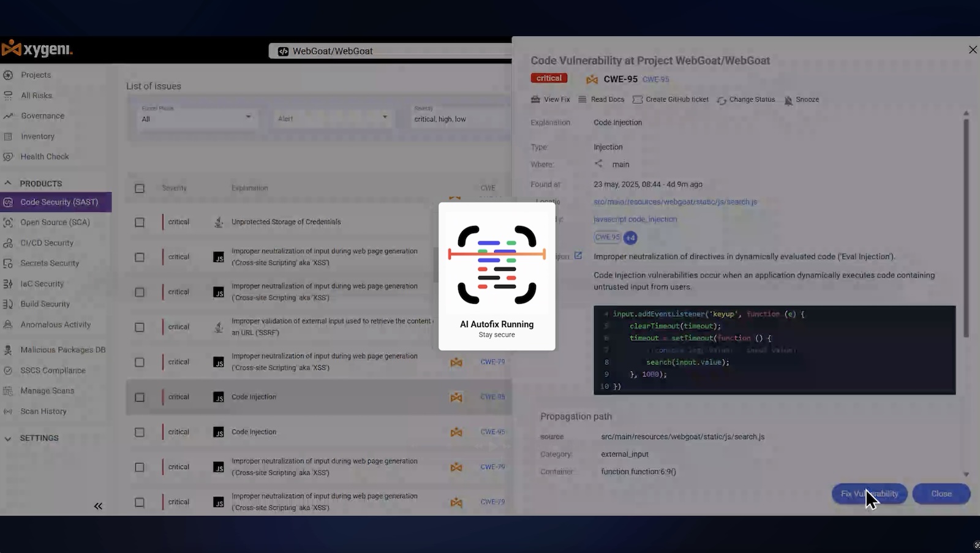Screen dimensions: 980x553
Task: Click the CWE-95 tag chip
Action: (x=607, y=237)
